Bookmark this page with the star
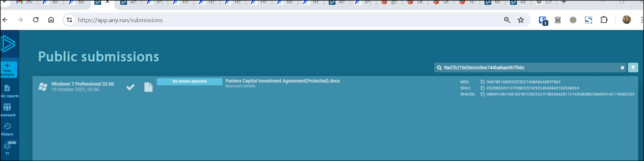 coord(521,20)
